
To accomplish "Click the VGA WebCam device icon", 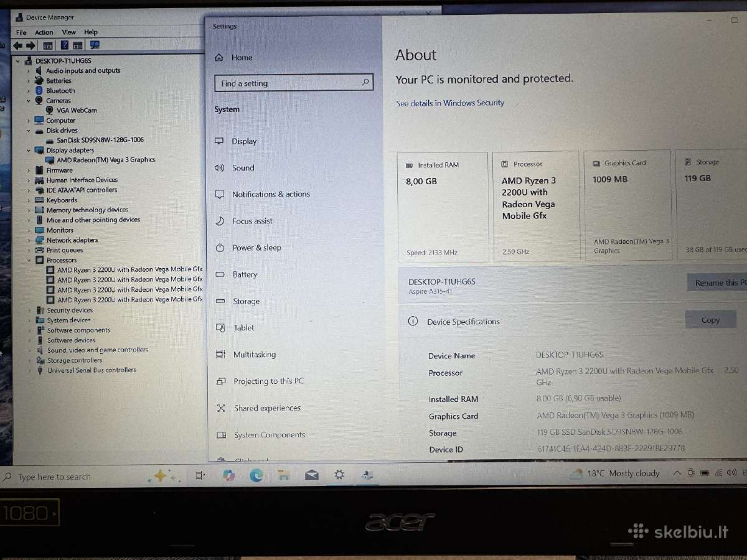I will (x=50, y=110).
